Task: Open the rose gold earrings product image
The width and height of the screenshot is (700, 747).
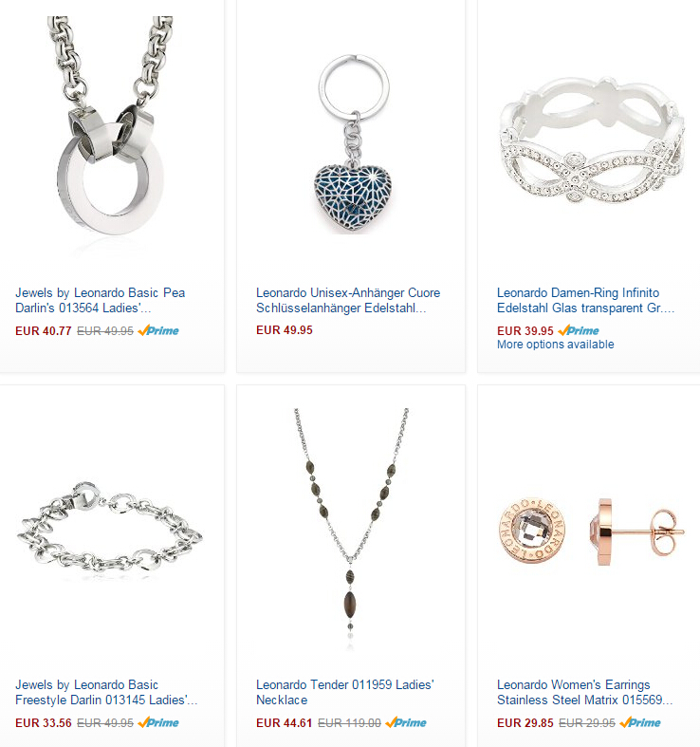Action: pyautogui.click(x=592, y=532)
